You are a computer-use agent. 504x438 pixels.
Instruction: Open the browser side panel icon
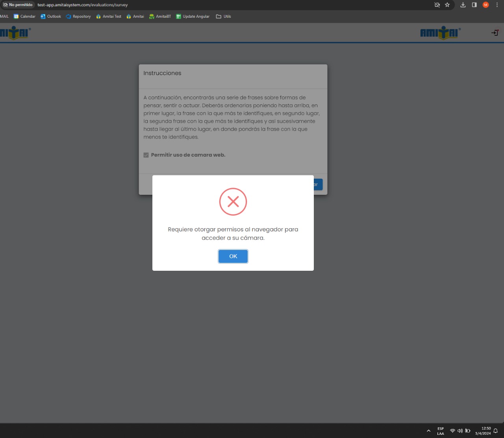coord(474,5)
